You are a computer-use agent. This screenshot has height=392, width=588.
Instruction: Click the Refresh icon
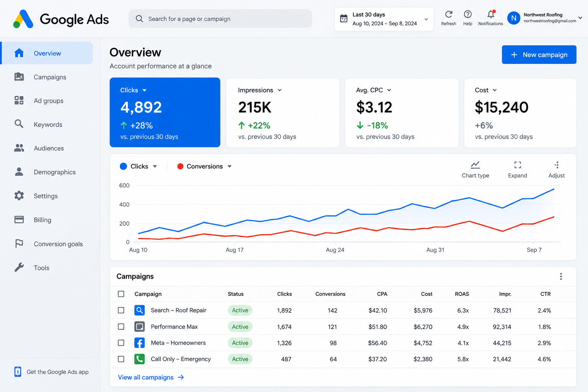pyautogui.click(x=449, y=15)
